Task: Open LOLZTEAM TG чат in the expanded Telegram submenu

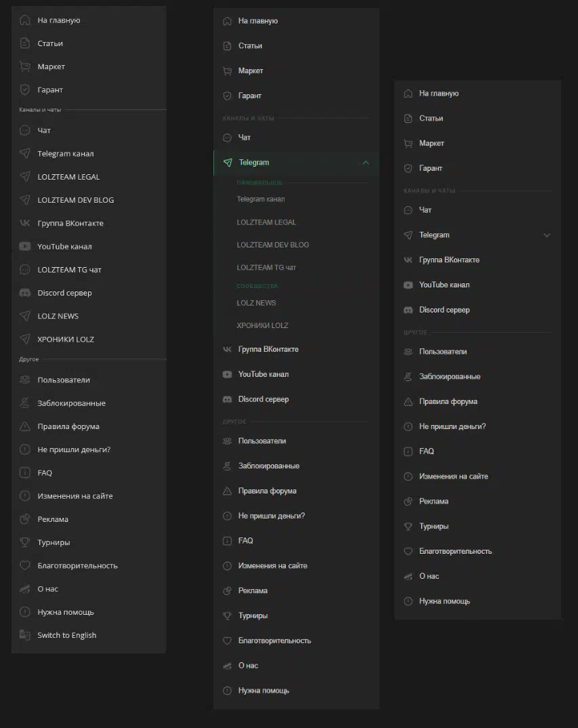Action: point(266,268)
